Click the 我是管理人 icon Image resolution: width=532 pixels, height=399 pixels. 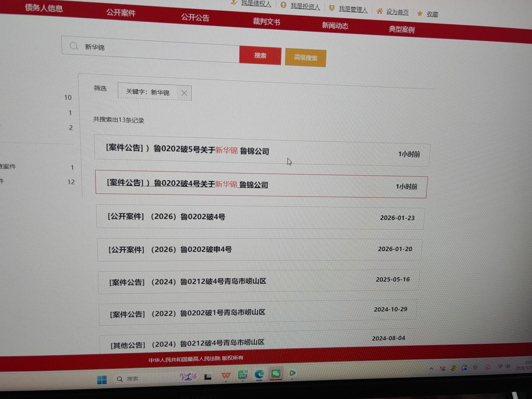click(x=332, y=8)
